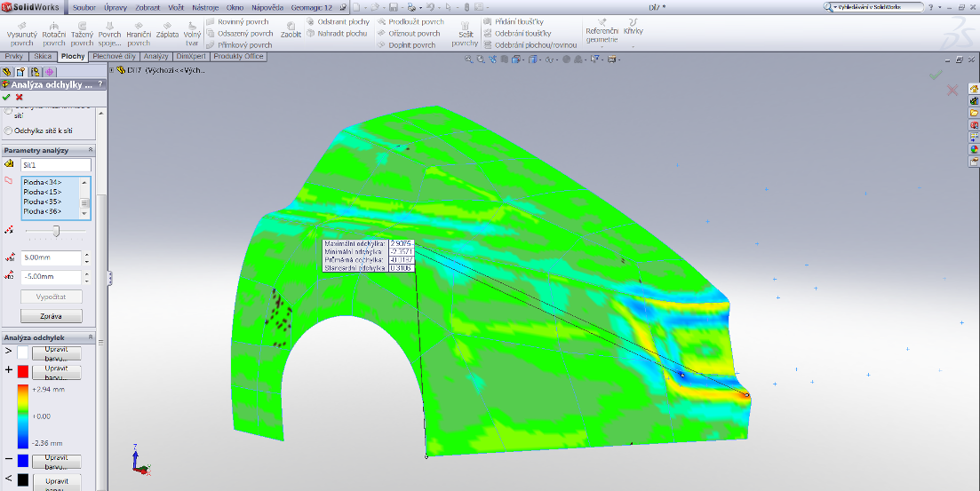
Task: Click the Vysunutý povrch tool icon
Action: point(21,27)
